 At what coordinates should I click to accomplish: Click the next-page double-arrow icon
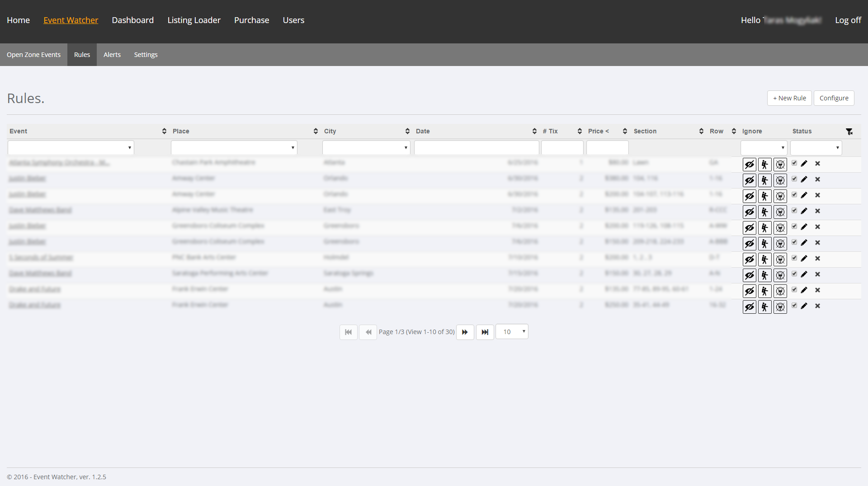(465, 332)
